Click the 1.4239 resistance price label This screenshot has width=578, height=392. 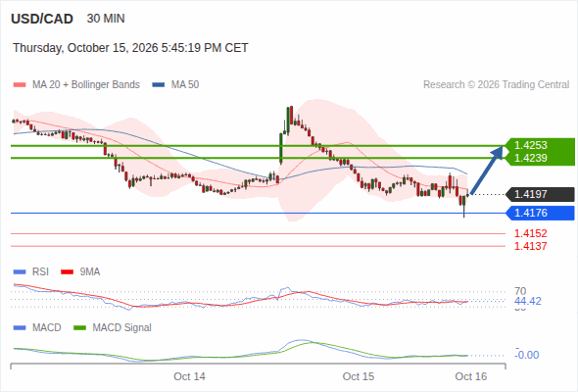[531, 158]
